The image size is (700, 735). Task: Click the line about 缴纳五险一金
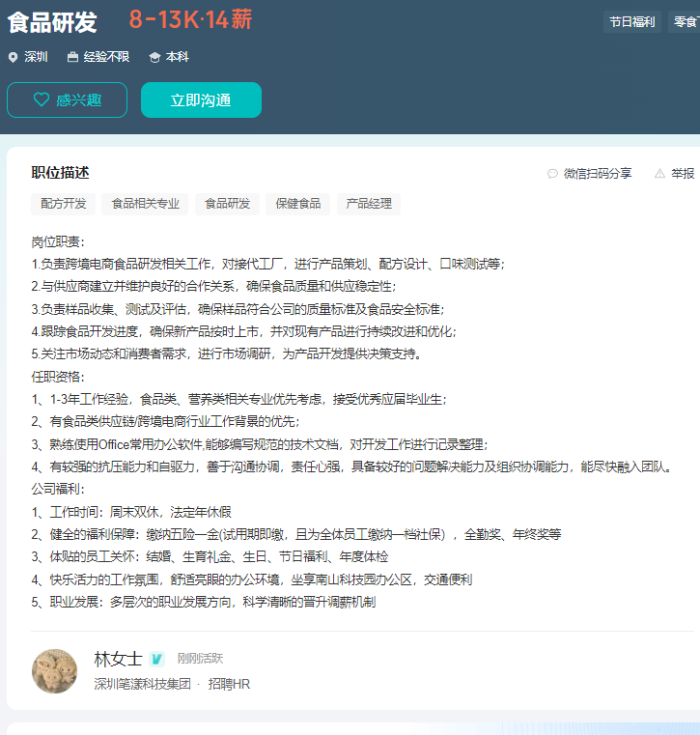coord(296,534)
